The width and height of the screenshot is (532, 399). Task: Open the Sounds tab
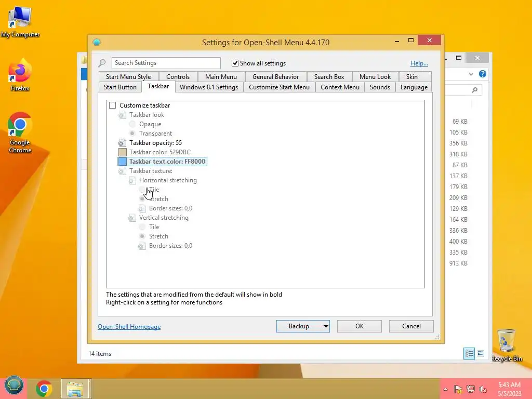click(380, 87)
